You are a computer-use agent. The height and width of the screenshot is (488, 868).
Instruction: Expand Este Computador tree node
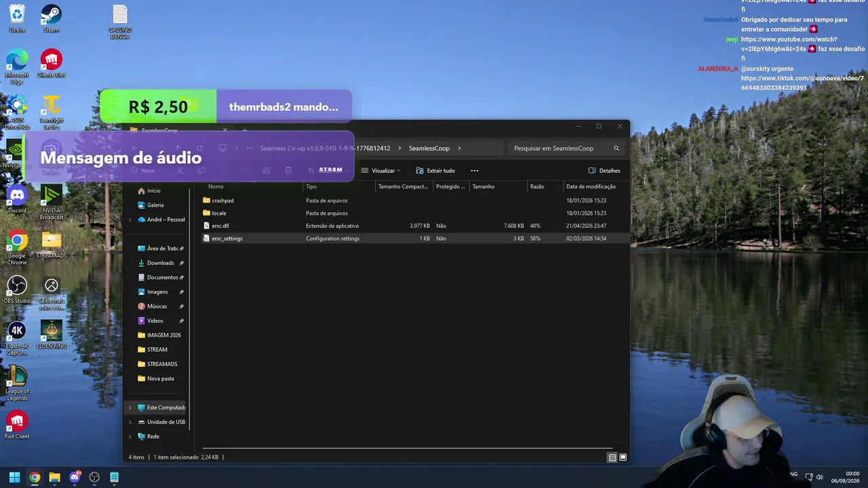[130, 407]
